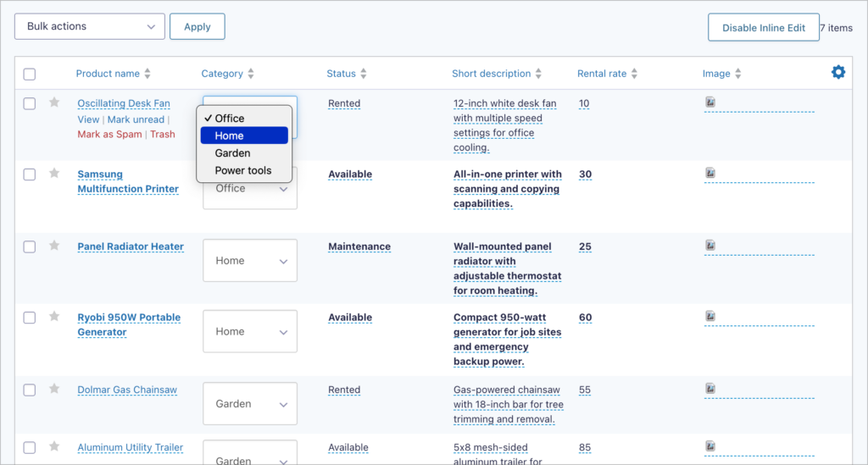This screenshot has width=868, height=465.
Task: Open category dropdown for Panel Radiator Heater
Action: click(250, 260)
